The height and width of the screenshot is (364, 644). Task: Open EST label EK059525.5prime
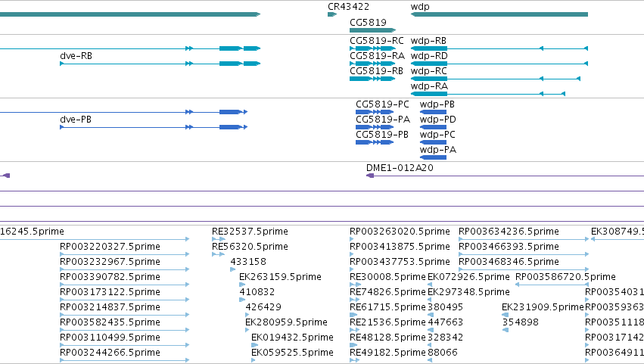click(x=292, y=353)
